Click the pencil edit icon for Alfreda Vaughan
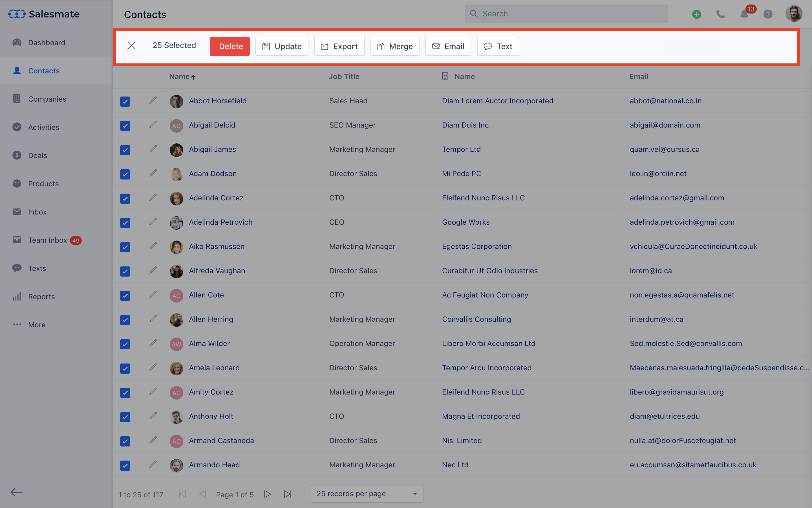 (x=153, y=270)
